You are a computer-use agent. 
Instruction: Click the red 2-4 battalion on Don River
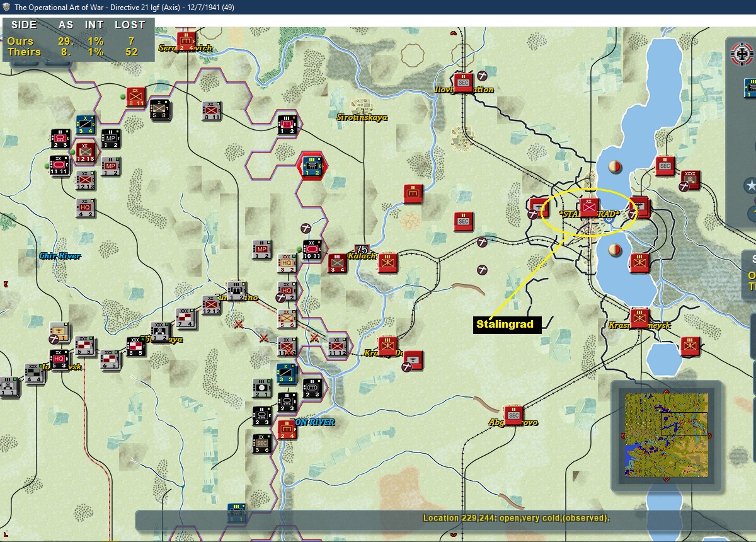click(287, 429)
